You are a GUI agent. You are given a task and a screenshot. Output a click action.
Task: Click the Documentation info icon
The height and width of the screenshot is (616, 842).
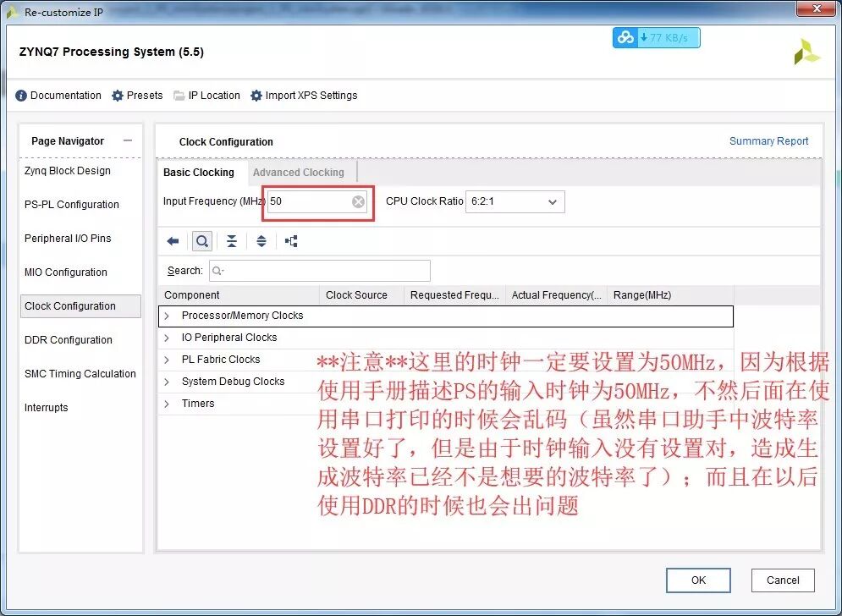(21, 96)
